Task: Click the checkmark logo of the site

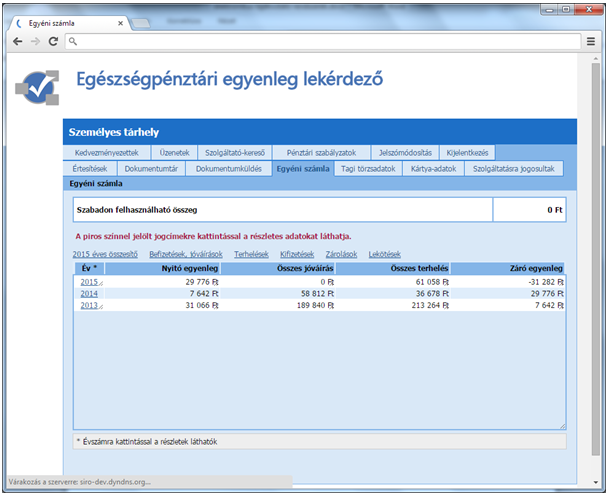Action: pyautogui.click(x=37, y=88)
